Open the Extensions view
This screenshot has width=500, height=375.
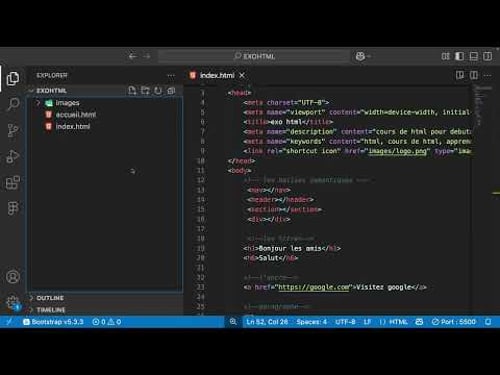[13, 182]
